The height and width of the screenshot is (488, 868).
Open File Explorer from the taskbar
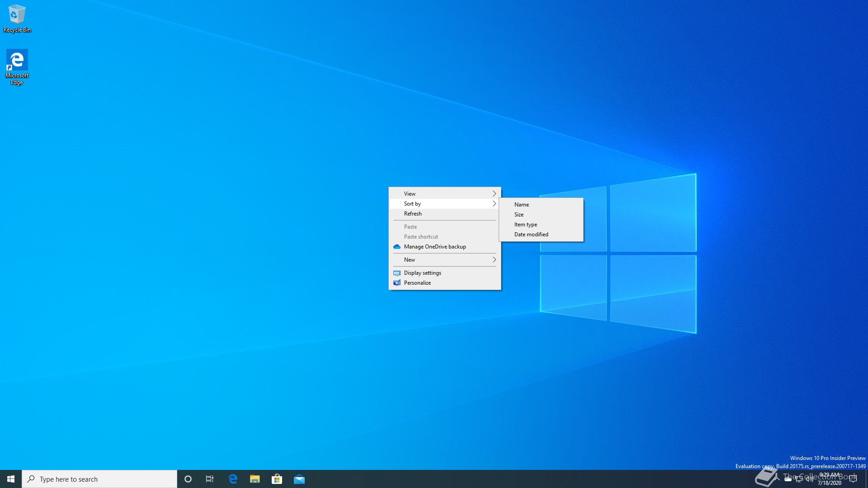255,479
